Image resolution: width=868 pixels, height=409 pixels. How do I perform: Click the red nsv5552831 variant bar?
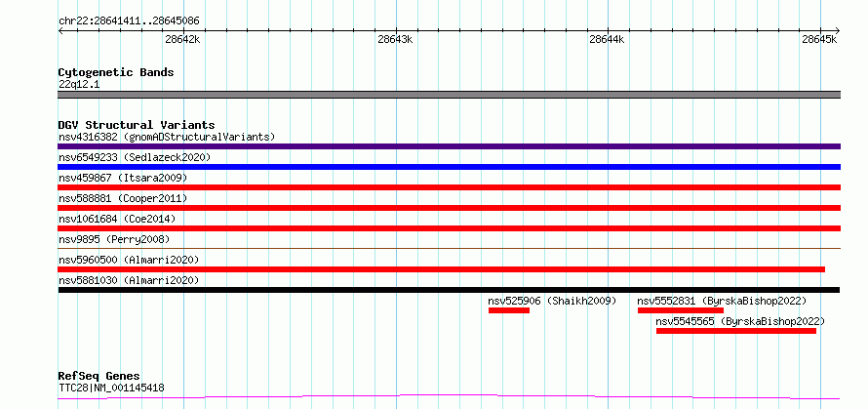pyautogui.click(x=681, y=310)
